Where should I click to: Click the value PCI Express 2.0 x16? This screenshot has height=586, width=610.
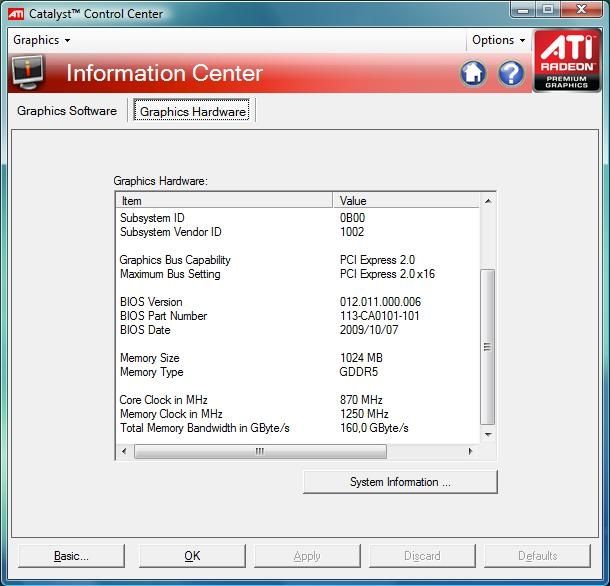pos(387,274)
